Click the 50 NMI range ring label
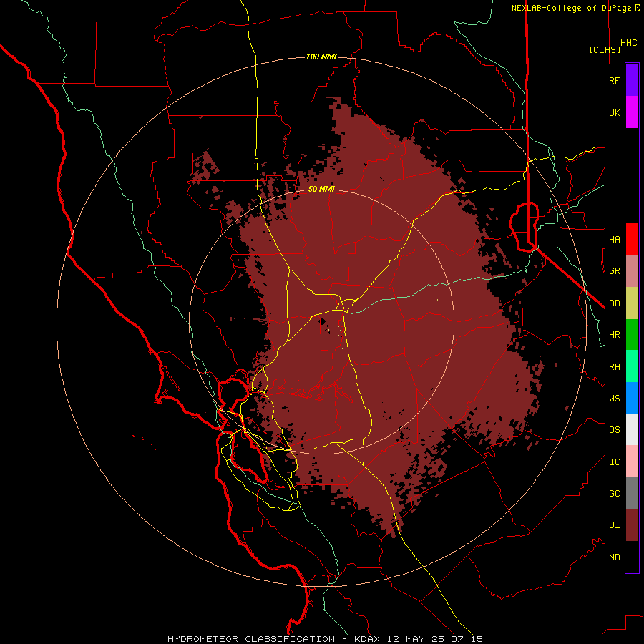The width and height of the screenshot is (644, 644). (x=321, y=189)
